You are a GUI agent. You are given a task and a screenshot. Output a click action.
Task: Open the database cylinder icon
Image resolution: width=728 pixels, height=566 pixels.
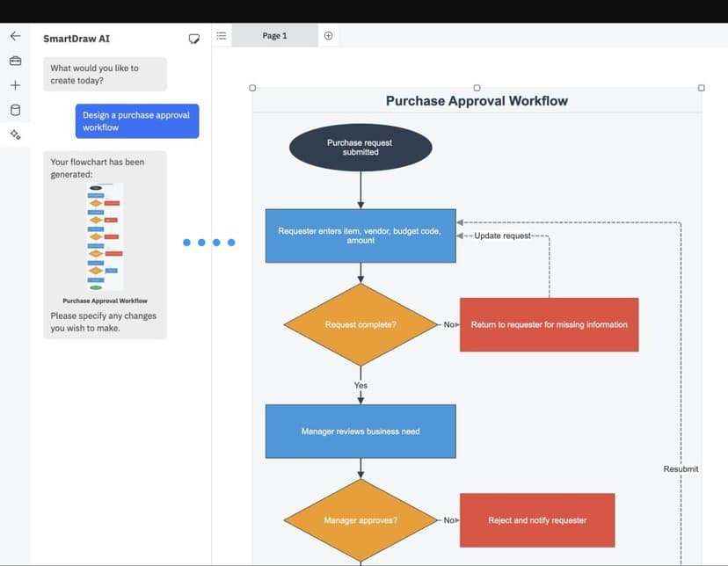15,110
